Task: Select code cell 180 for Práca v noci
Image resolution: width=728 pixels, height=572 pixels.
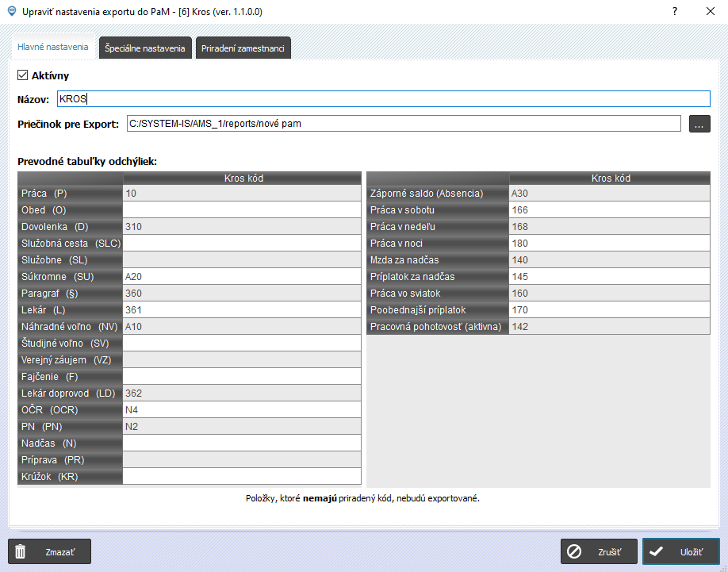Action: [610, 244]
